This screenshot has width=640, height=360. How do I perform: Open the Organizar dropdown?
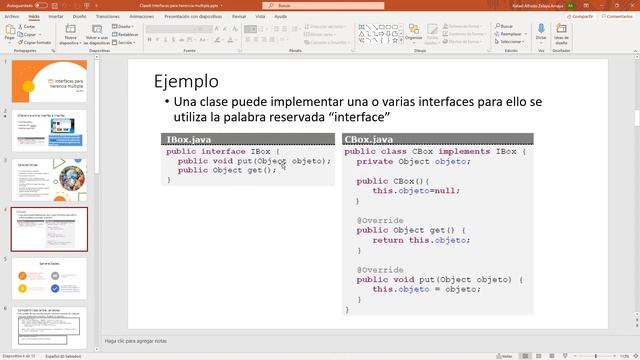[413, 33]
